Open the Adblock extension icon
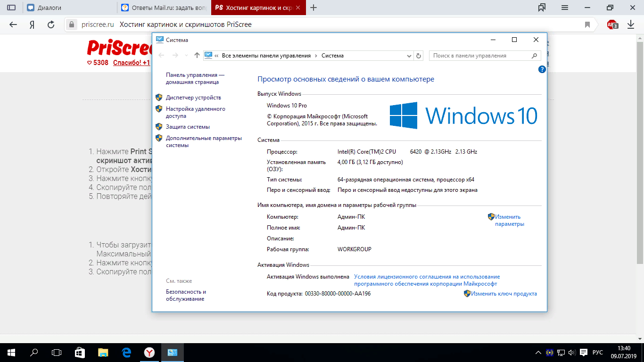Screen dimensions: 644x362 click(x=612, y=25)
